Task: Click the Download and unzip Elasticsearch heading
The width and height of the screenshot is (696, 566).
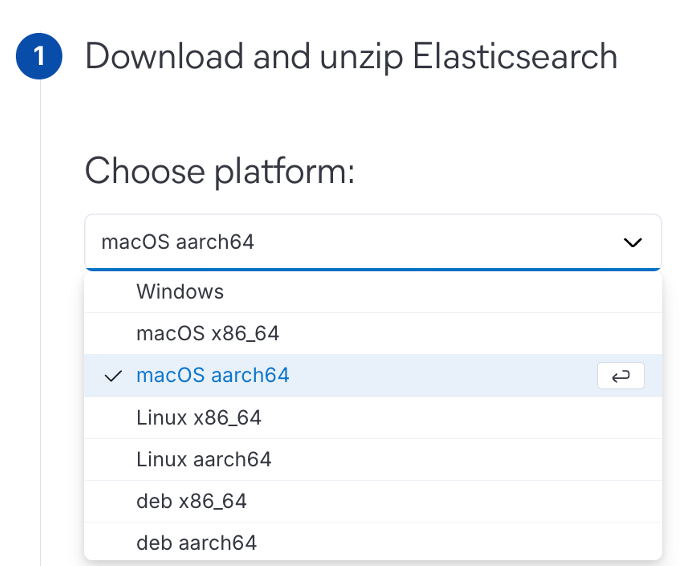Action: pos(351,56)
